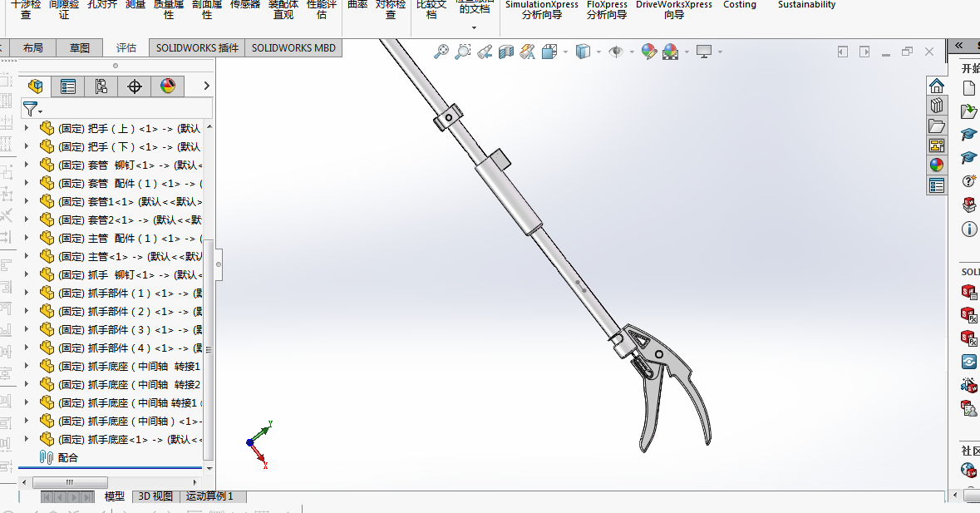980x513 pixels.
Task: Switch to 3D 视图 bottom tab
Action: pos(155,496)
